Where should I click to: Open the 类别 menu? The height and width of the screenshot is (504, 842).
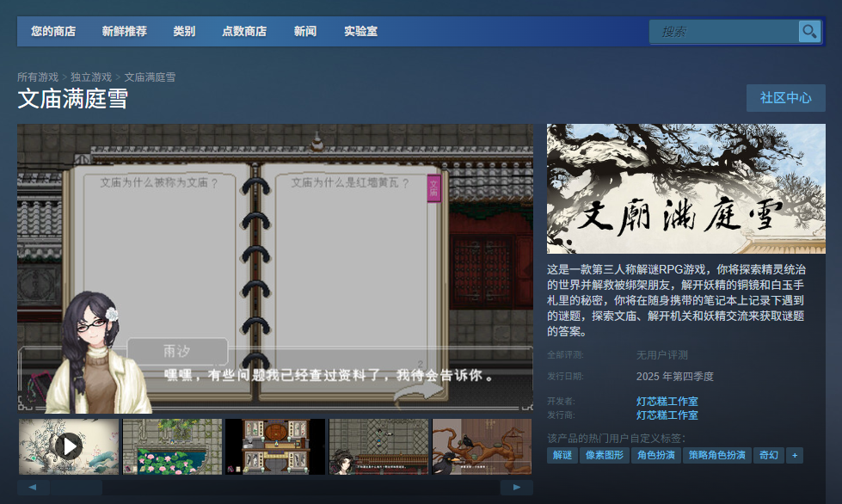pyautogui.click(x=184, y=32)
